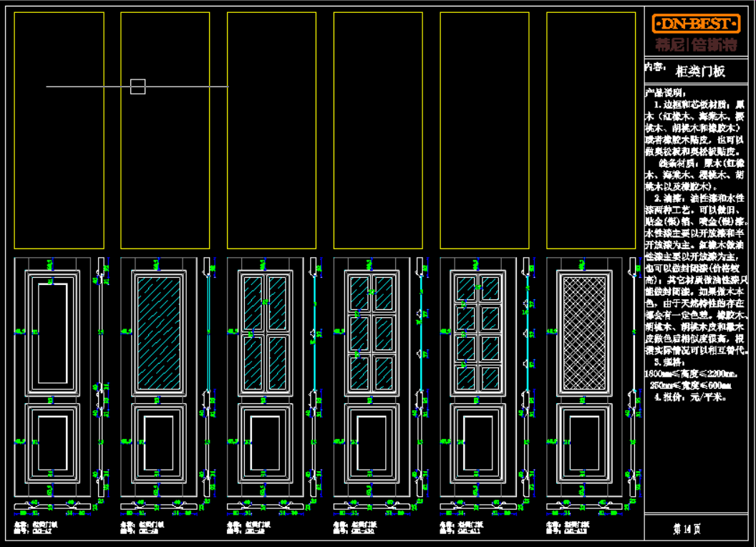Click the 内容 label in title block

click(x=654, y=67)
